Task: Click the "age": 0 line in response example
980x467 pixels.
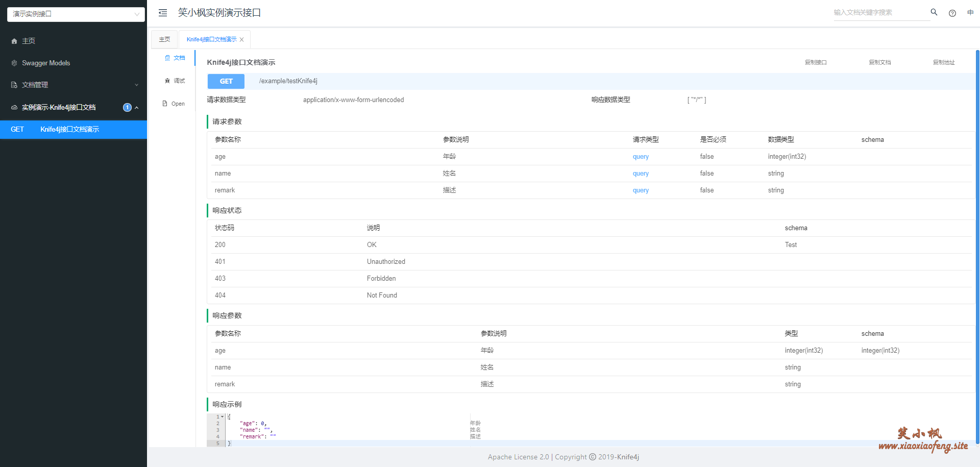Action: coord(253,424)
